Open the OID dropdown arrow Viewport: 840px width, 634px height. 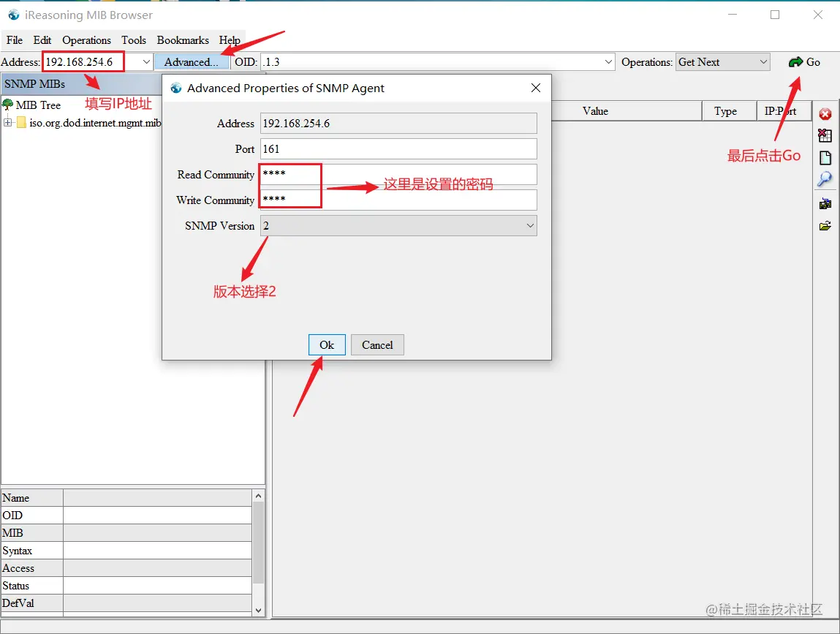point(608,62)
